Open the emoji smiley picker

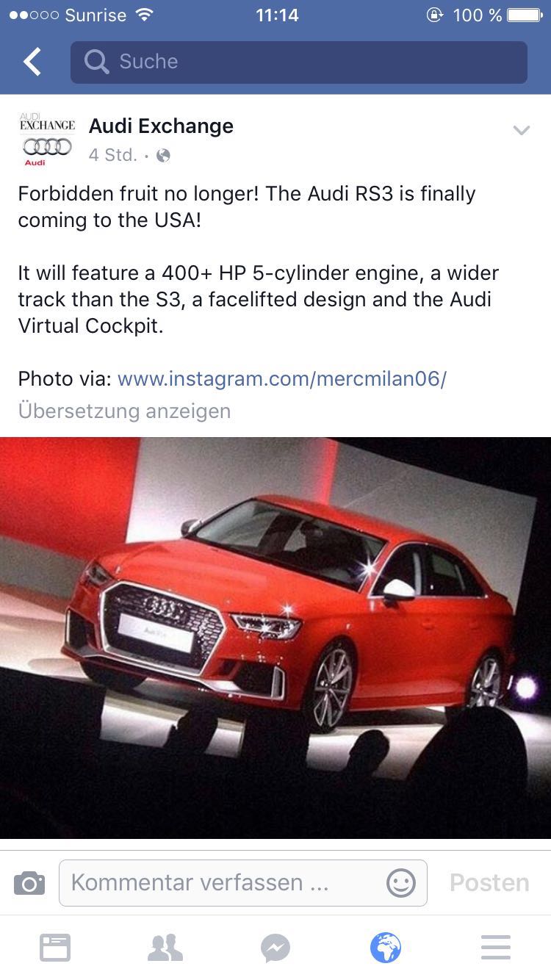(401, 882)
